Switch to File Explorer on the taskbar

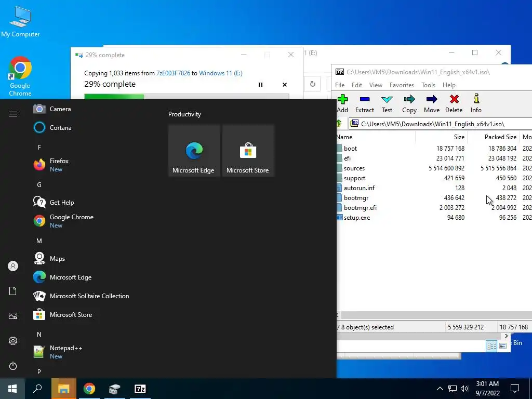(x=63, y=389)
